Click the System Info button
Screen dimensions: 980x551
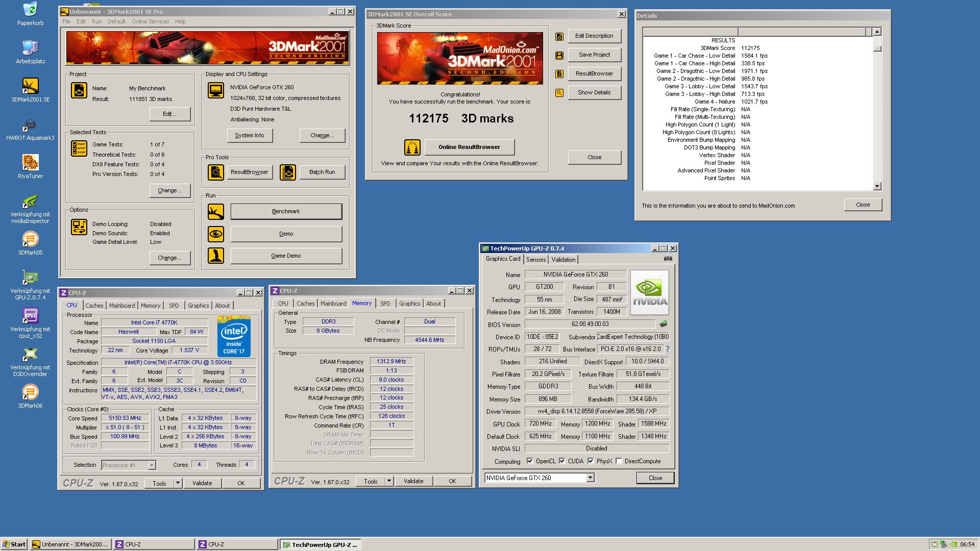[250, 135]
